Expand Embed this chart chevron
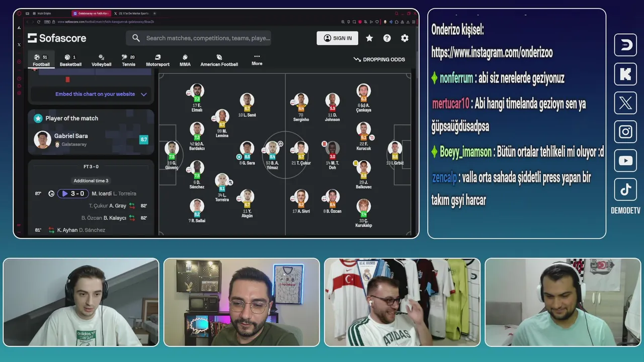The width and height of the screenshot is (644, 362). pyautogui.click(x=144, y=94)
